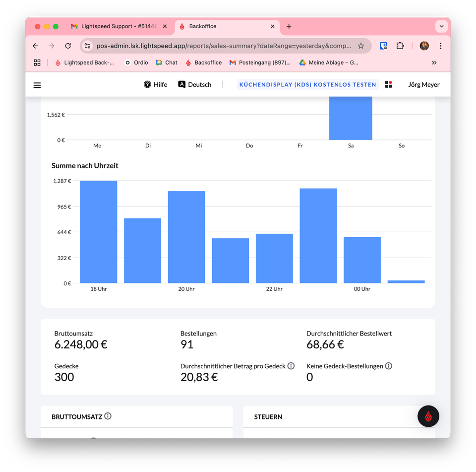Expand the hidden bookmarks overflow chevron
The height and width of the screenshot is (472, 476).
click(434, 63)
